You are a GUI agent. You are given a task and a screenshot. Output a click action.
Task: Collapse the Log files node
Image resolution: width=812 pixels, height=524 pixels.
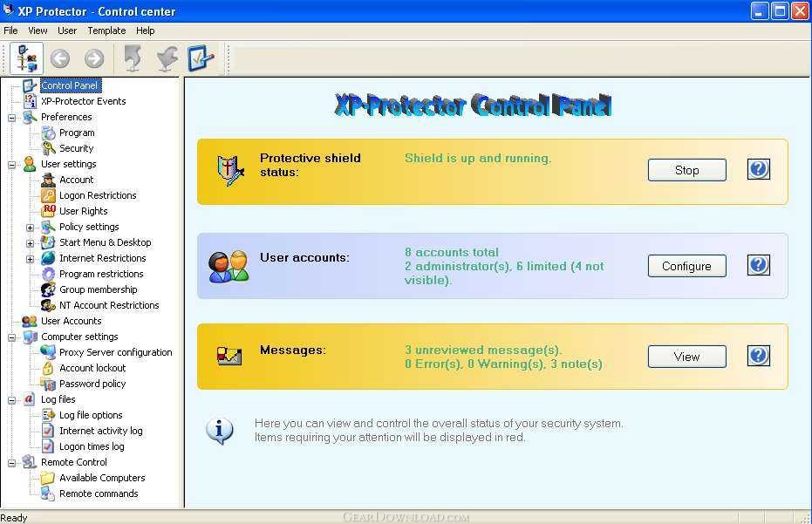[x=11, y=399]
